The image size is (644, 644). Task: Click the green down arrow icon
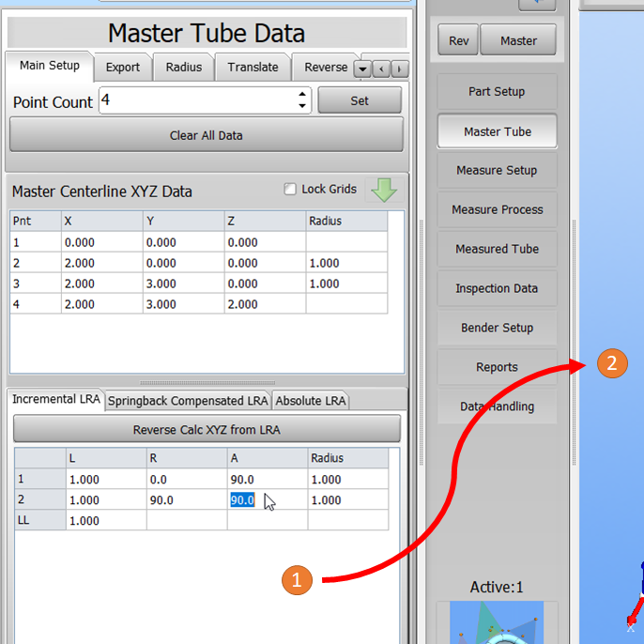(x=384, y=190)
